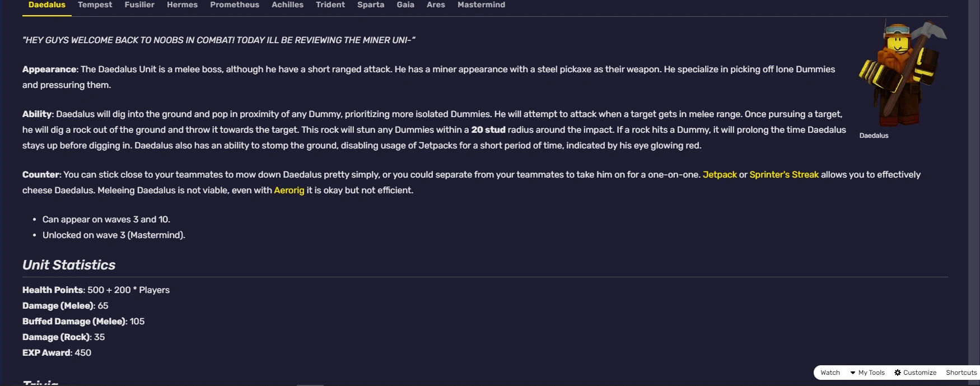Open the Jetpack link
The width and height of the screenshot is (980, 386).
pos(720,174)
